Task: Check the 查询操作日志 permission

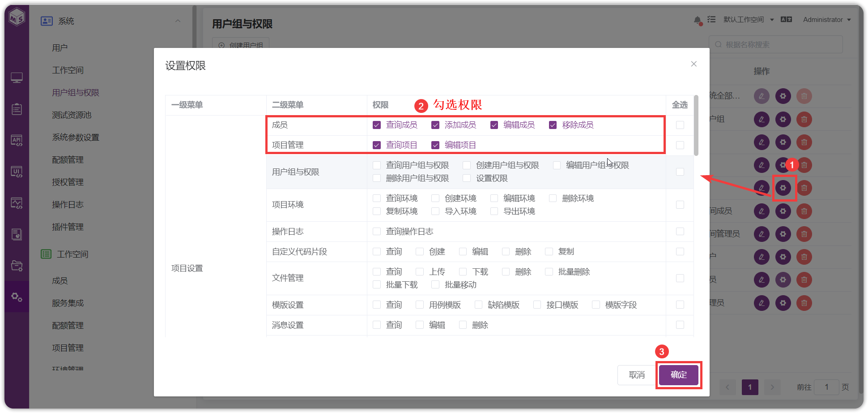Action: click(x=377, y=232)
